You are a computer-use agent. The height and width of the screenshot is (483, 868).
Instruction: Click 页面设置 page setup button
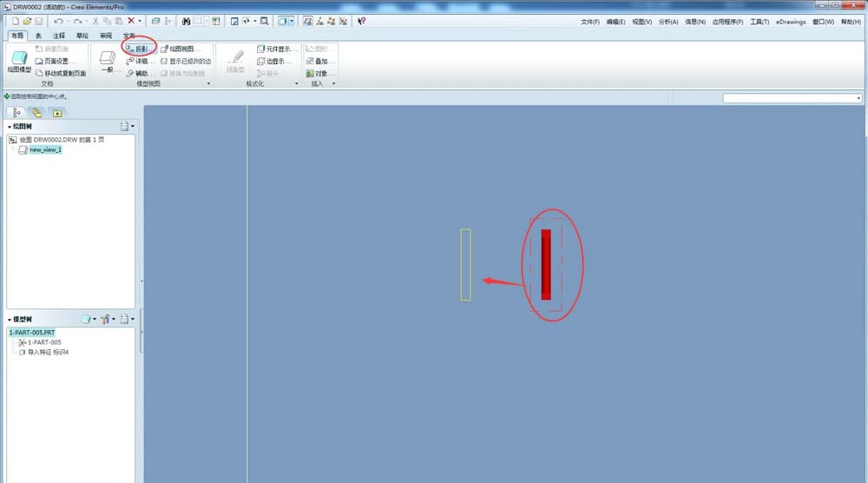[x=56, y=61]
